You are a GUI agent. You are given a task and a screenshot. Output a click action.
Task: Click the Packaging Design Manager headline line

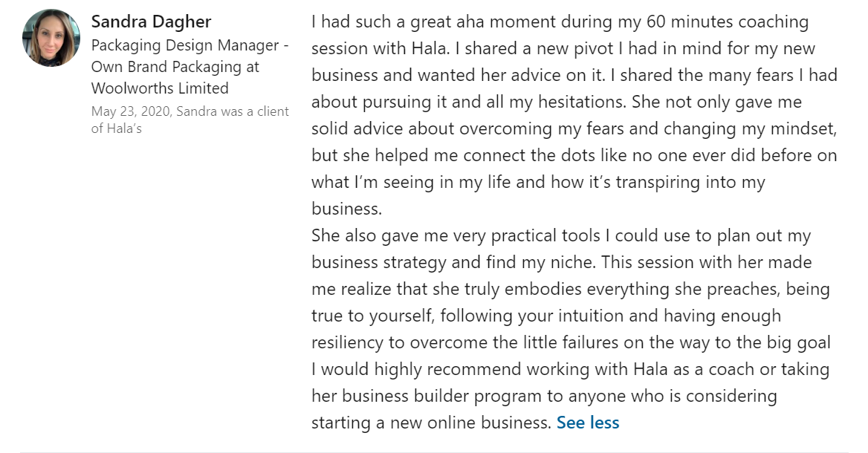pyautogui.click(x=190, y=45)
